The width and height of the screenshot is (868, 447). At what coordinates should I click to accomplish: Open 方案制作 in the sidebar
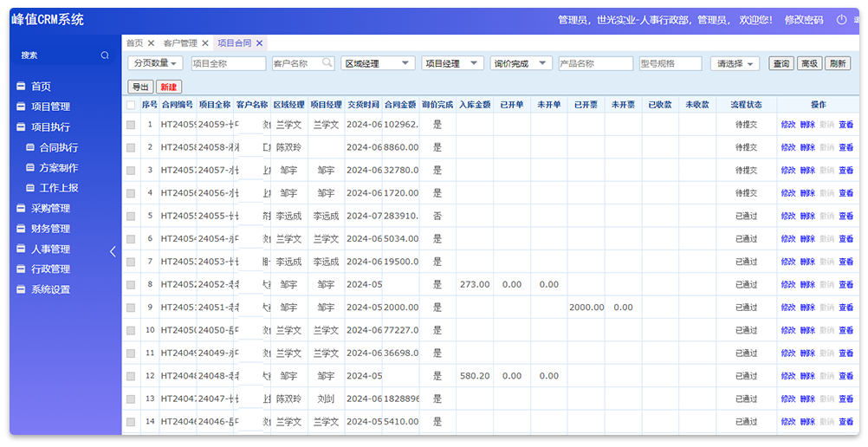(x=59, y=167)
